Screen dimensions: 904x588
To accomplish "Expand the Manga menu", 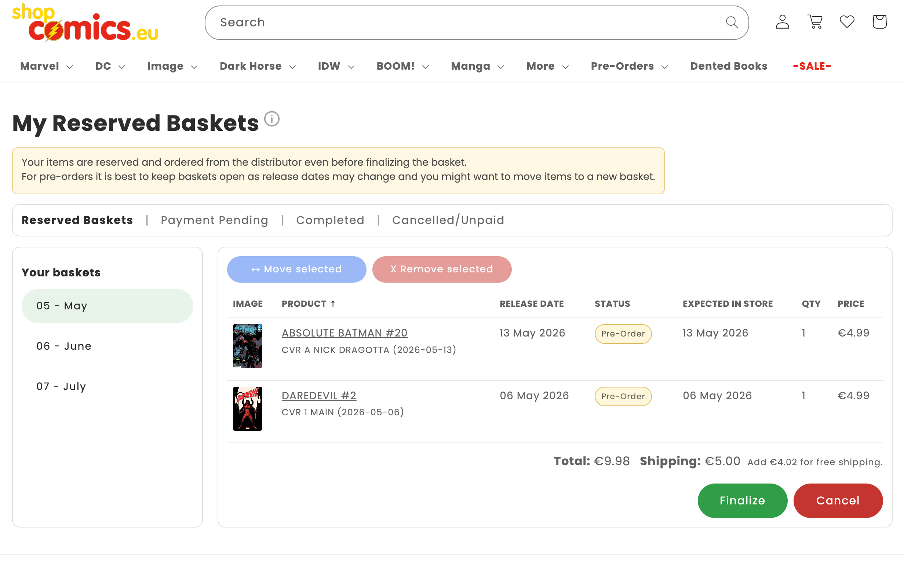I will click(477, 66).
